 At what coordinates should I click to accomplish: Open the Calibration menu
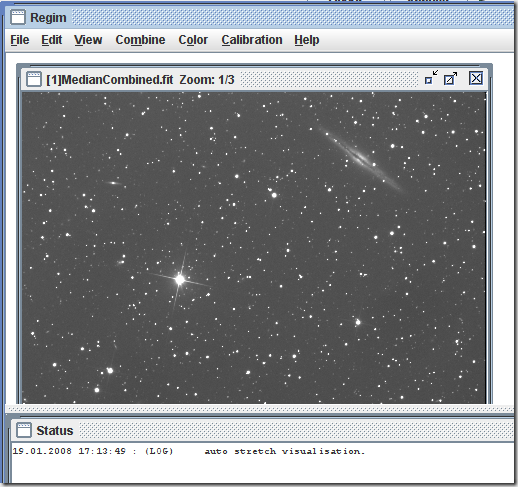coord(252,40)
